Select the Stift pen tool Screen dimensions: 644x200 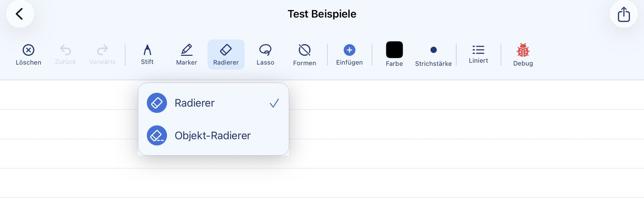[147, 54]
